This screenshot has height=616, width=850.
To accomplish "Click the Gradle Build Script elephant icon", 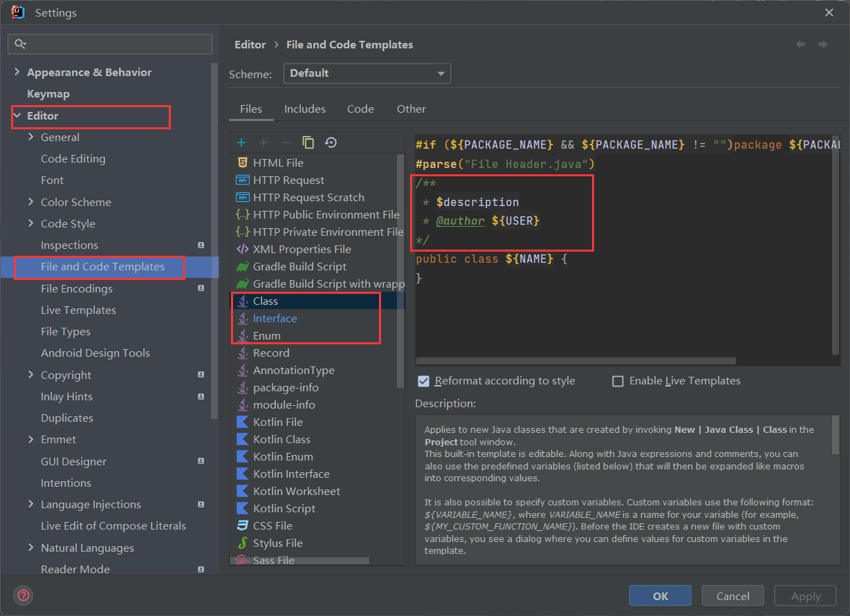I will pyautogui.click(x=242, y=266).
